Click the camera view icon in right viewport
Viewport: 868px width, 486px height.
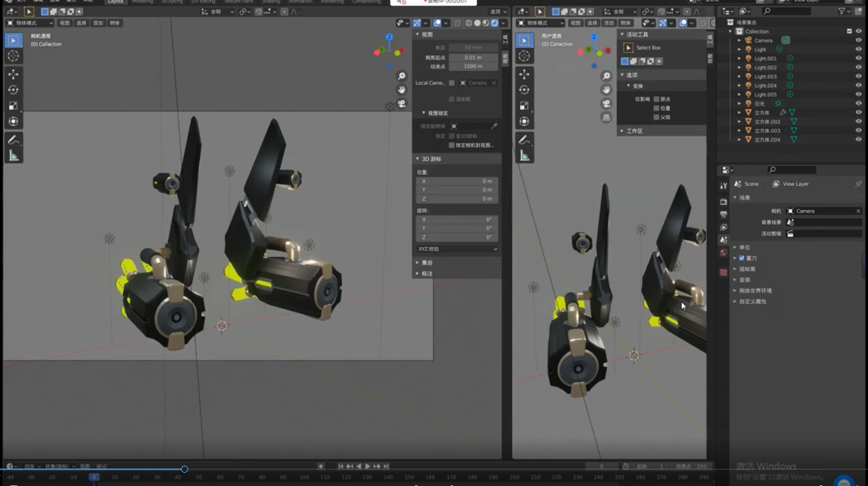coord(606,103)
